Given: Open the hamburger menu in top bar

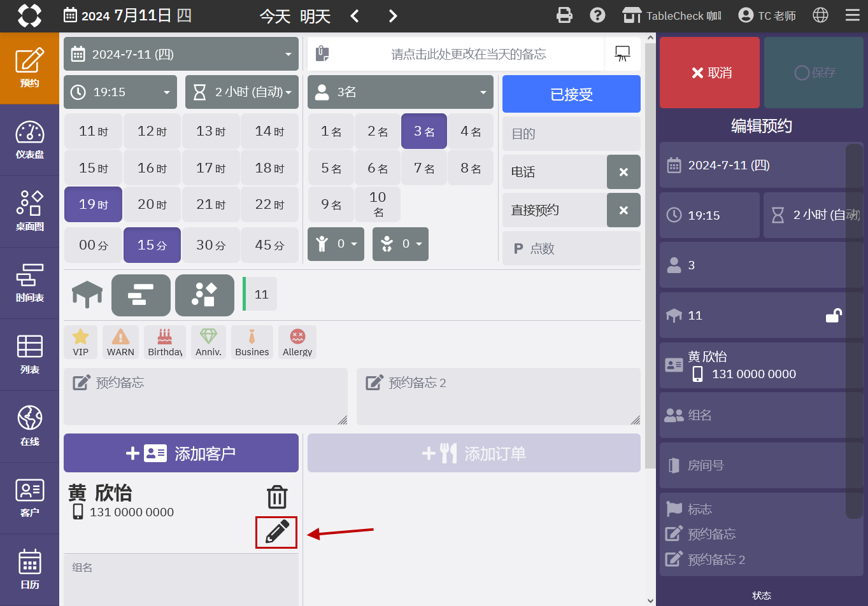Looking at the screenshot, I should click(852, 15).
